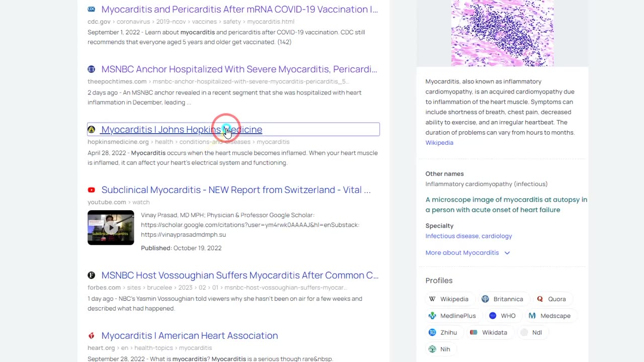Open the Infectious disease, cardiology specialty link
The image size is (644, 362).
[468, 236]
